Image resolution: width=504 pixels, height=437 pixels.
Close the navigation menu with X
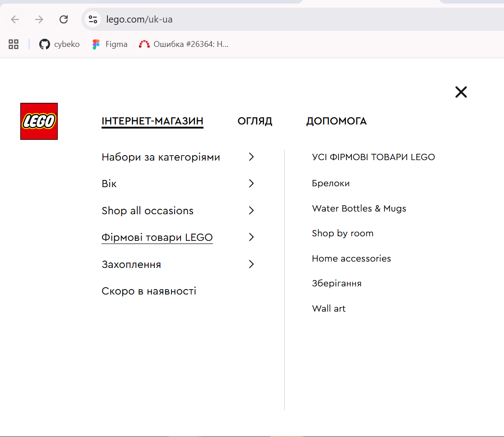pos(461,92)
